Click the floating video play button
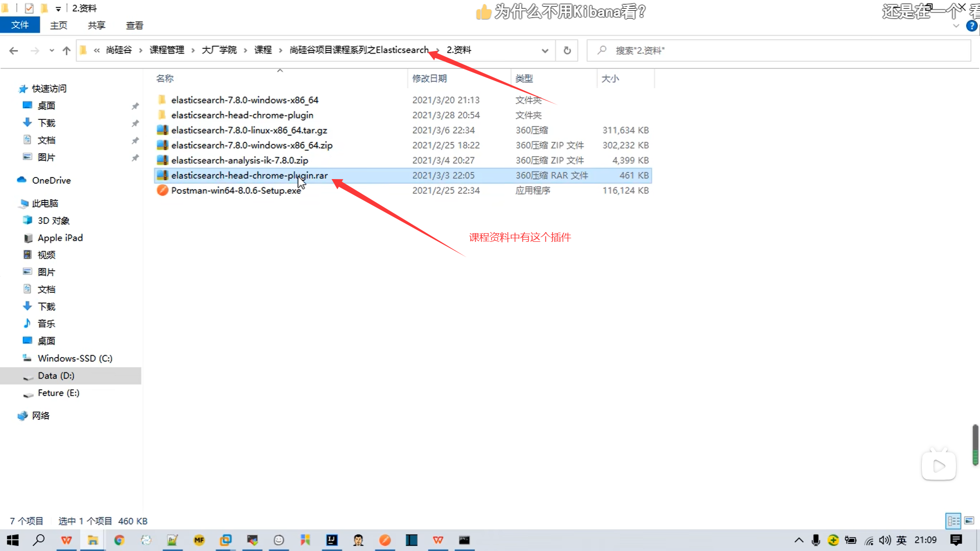This screenshot has height=551, width=980. (x=938, y=466)
